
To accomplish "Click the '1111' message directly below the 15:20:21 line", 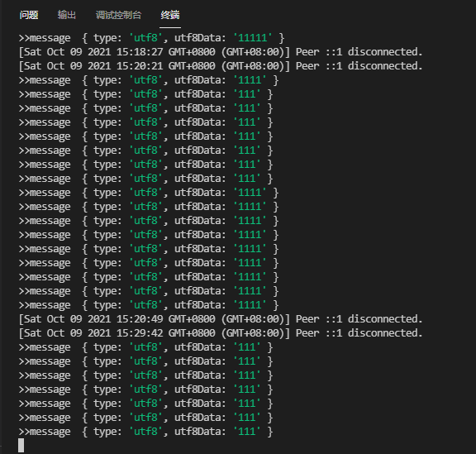I will pos(149,80).
